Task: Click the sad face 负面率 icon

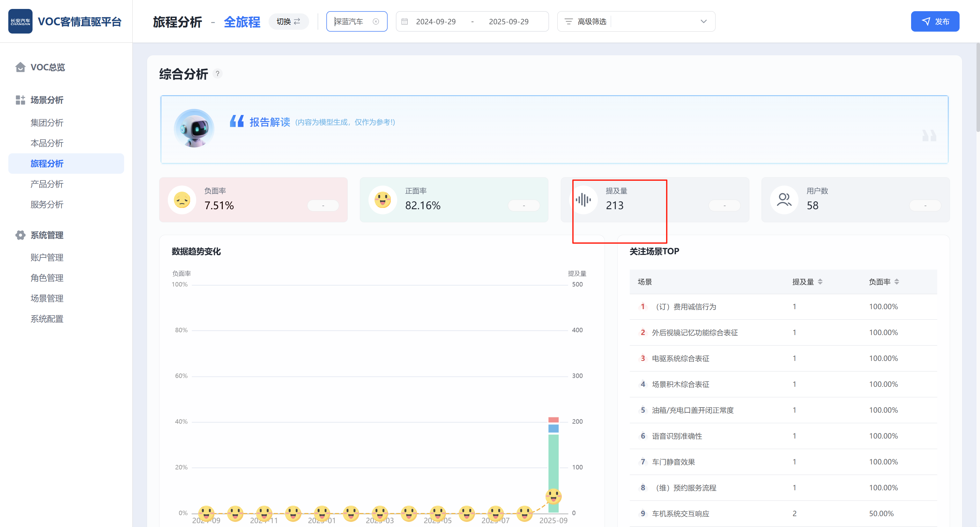Action: (x=182, y=200)
